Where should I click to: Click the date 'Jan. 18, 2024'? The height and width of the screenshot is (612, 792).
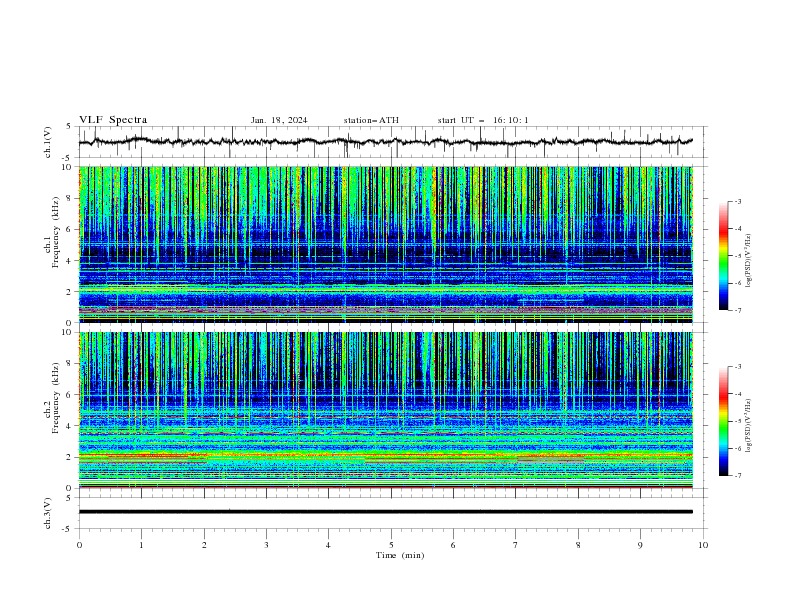coord(279,120)
